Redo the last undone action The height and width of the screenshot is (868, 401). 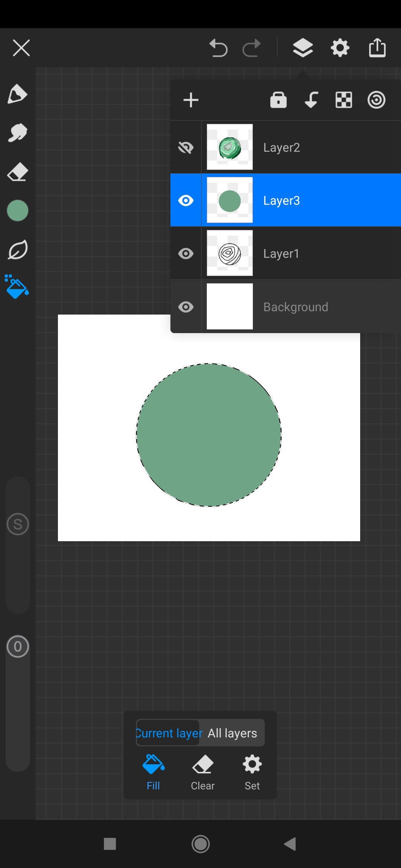[252, 48]
